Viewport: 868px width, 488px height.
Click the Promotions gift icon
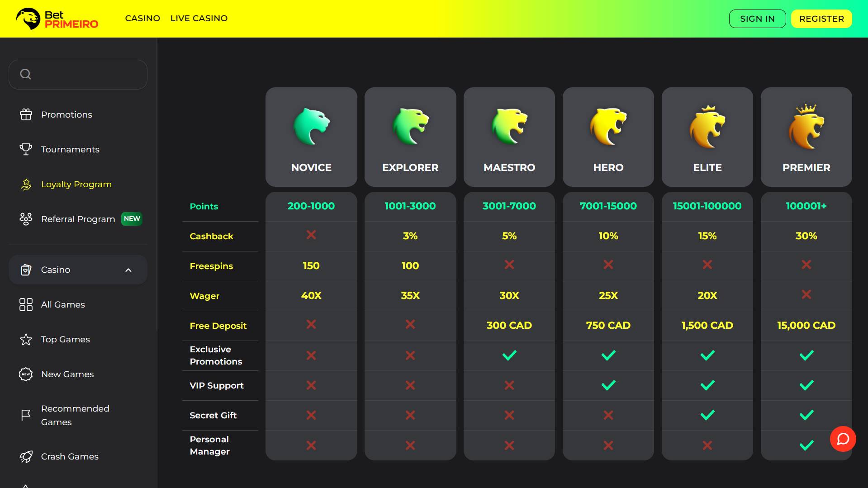[26, 114]
